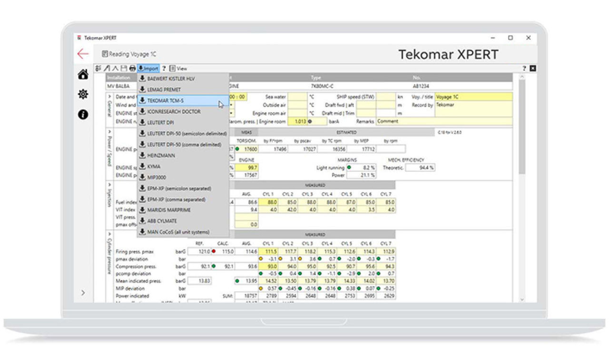Collapse the Power / Speed section
Viewport: 609px width, 364px height.
109,131
